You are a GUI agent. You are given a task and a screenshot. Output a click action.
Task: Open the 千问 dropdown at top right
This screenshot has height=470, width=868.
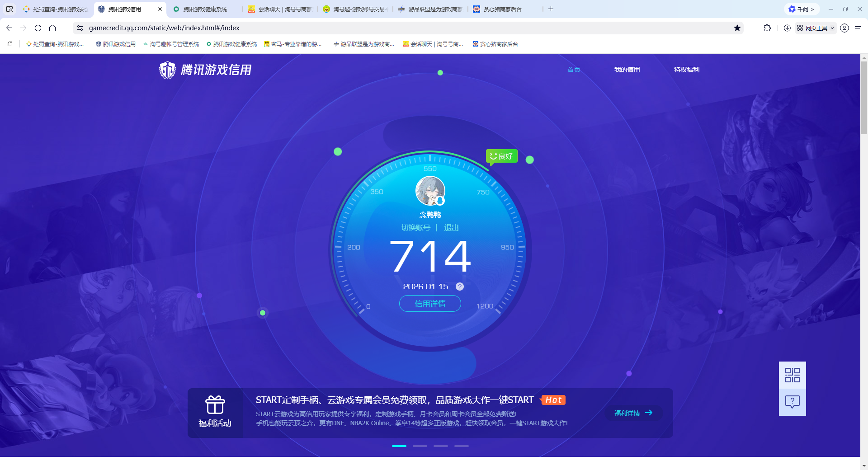coord(802,9)
